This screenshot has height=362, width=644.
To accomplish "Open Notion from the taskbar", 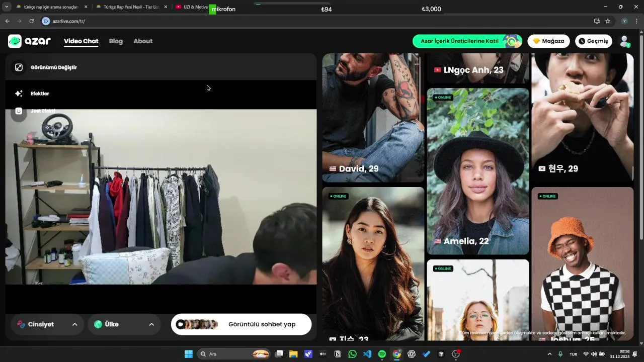I will (338, 354).
